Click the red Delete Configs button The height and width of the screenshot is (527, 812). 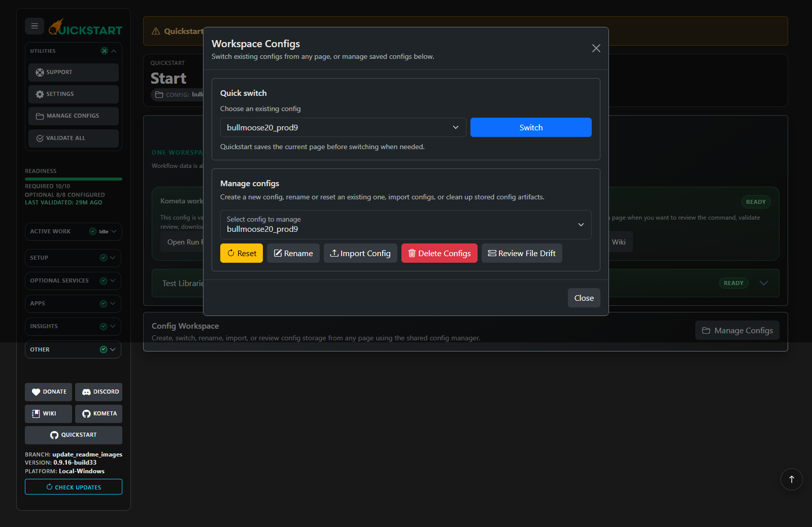[x=439, y=253]
